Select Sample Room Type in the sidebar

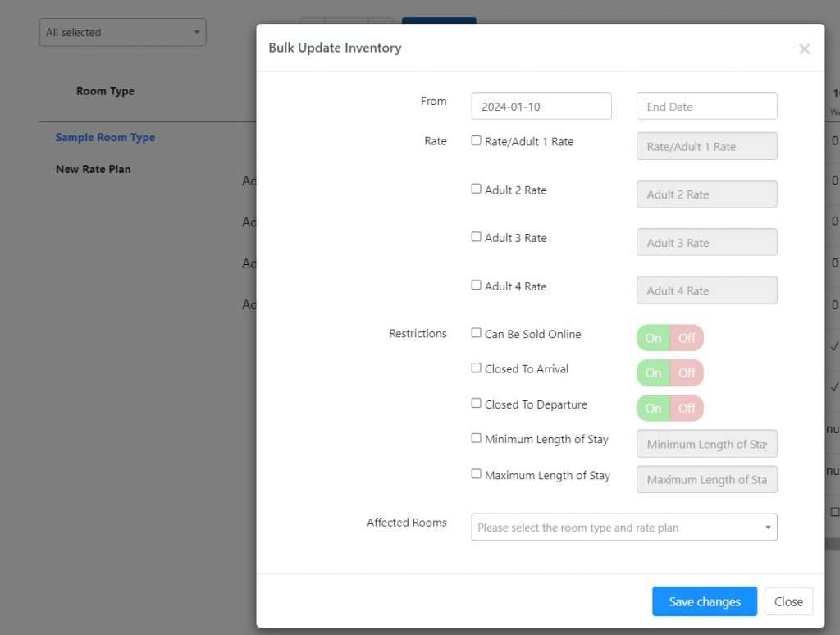click(105, 137)
